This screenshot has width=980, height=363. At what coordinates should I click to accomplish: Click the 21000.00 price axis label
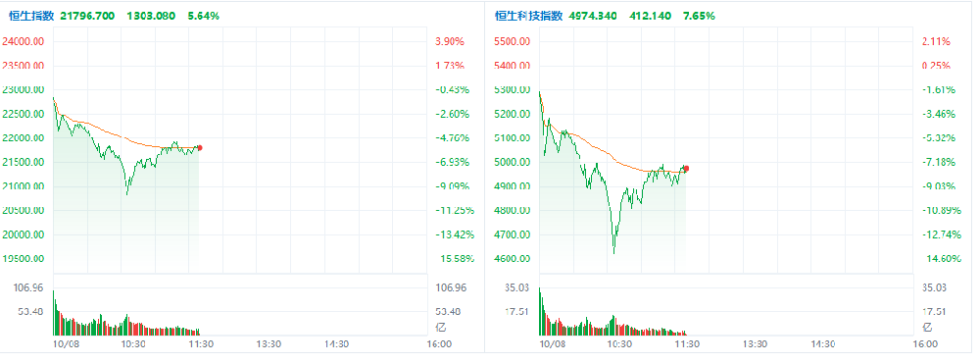(24, 185)
